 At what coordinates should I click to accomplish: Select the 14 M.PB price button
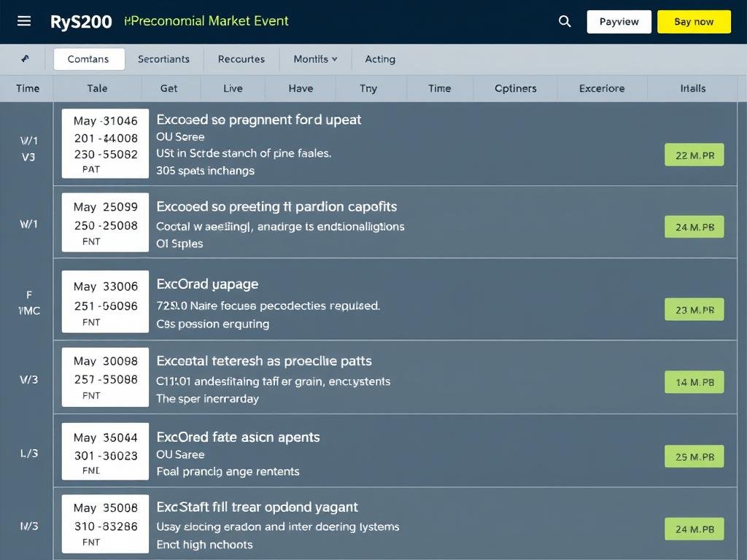click(x=694, y=381)
